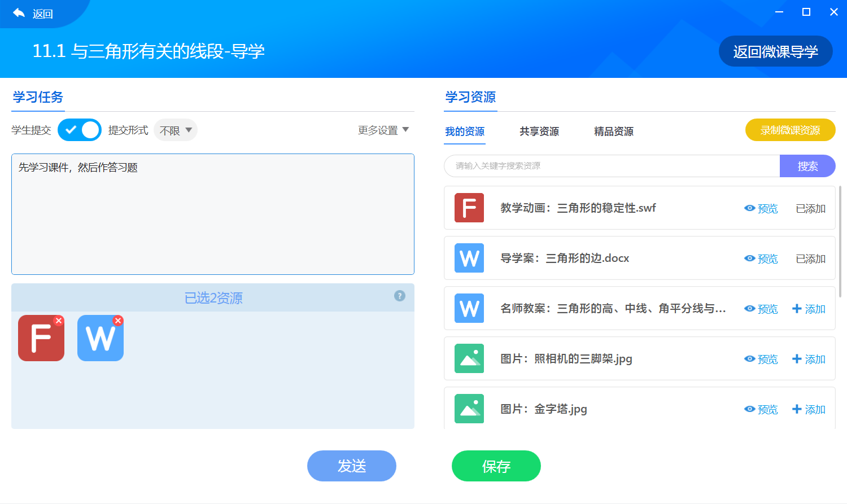Preview 教学动画 三角形的稳定性.swf
Image resolution: width=847 pixels, height=504 pixels.
[761, 208]
